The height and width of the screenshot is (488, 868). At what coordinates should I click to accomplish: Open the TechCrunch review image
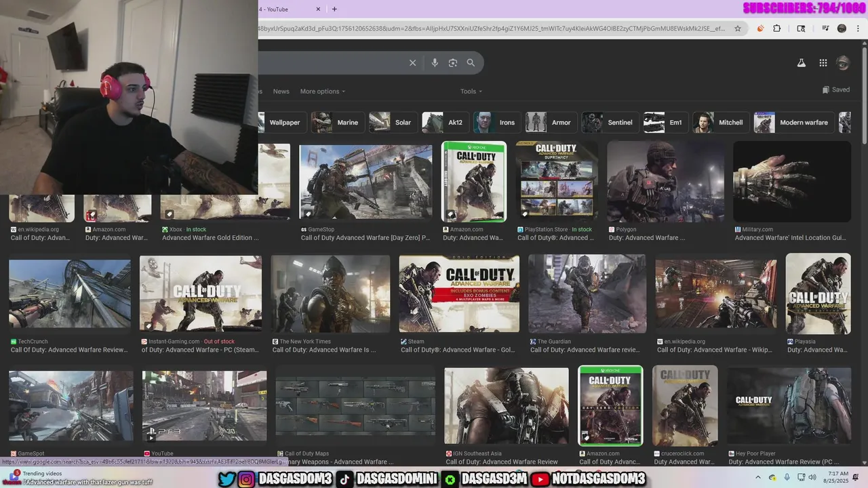pos(70,293)
